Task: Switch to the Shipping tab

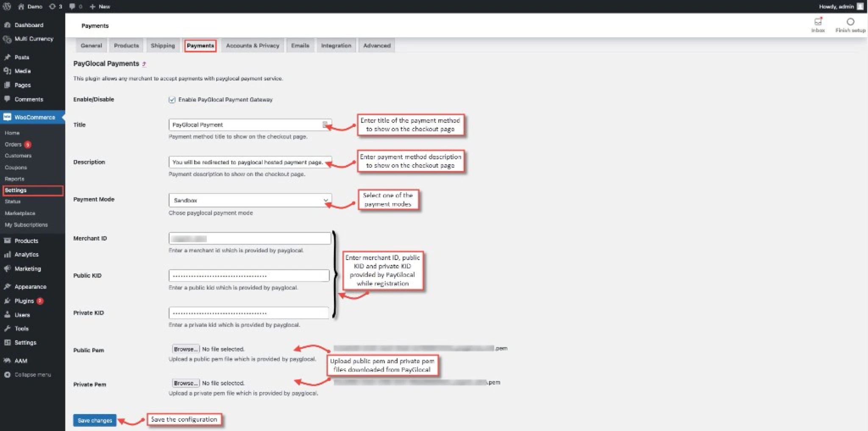Action: point(163,45)
